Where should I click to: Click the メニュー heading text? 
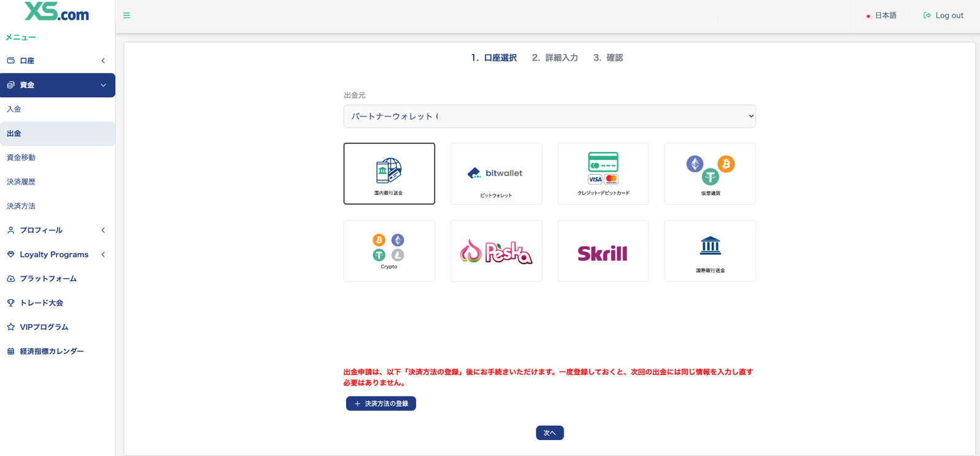pyautogui.click(x=21, y=37)
